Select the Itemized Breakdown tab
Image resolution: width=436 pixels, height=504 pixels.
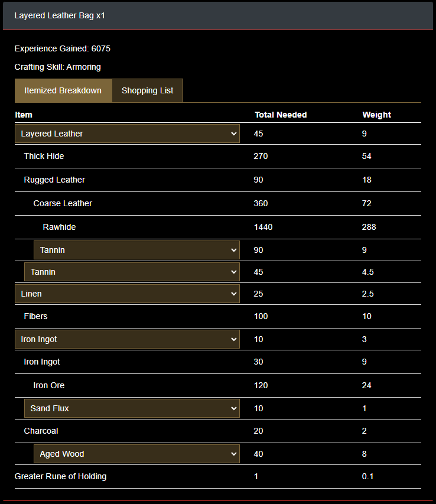point(63,90)
